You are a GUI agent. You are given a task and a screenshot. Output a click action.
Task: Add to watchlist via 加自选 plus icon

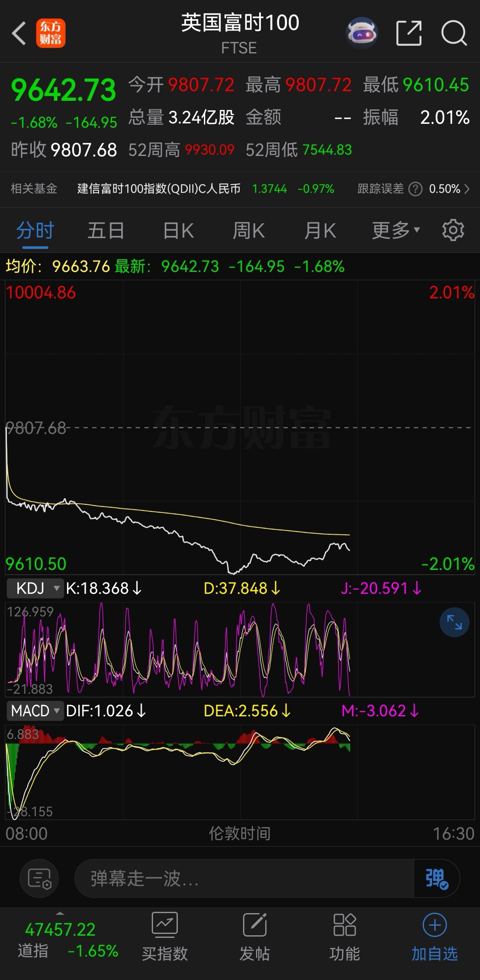pyautogui.click(x=435, y=925)
